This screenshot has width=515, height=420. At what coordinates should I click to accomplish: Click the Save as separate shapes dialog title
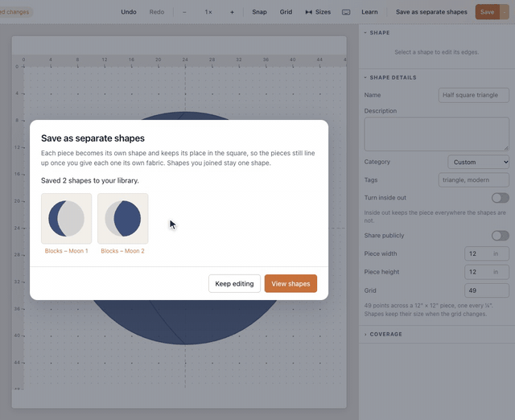(93, 138)
